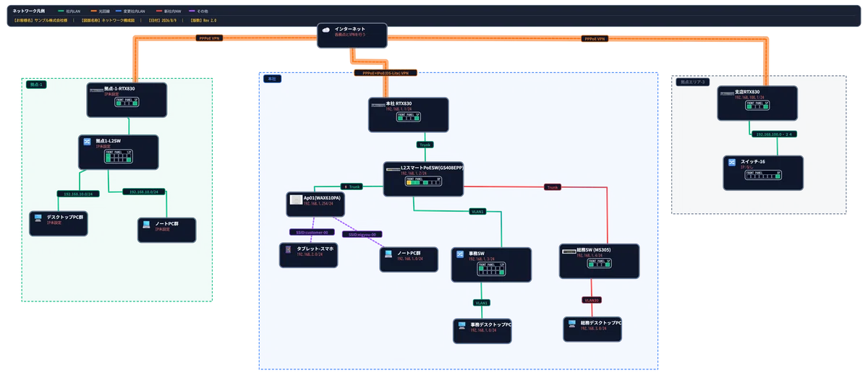Click the laptop icon of ノートPC群 in 拠点-1

click(x=146, y=224)
